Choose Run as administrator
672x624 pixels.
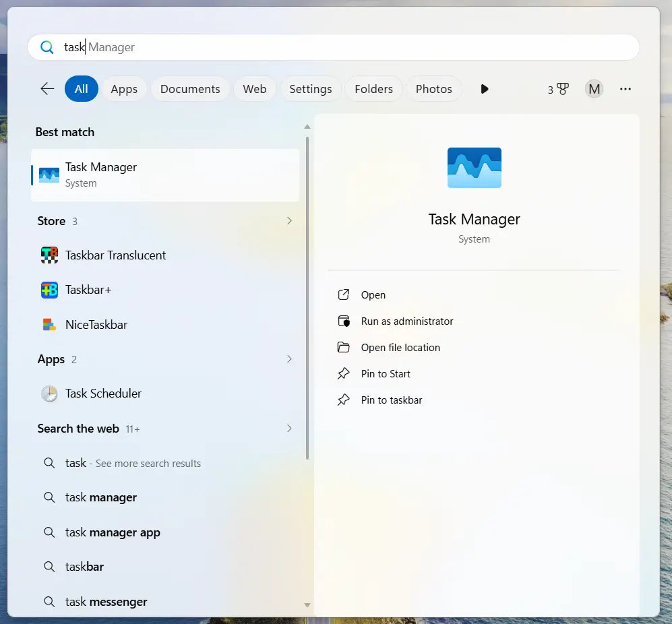point(407,321)
